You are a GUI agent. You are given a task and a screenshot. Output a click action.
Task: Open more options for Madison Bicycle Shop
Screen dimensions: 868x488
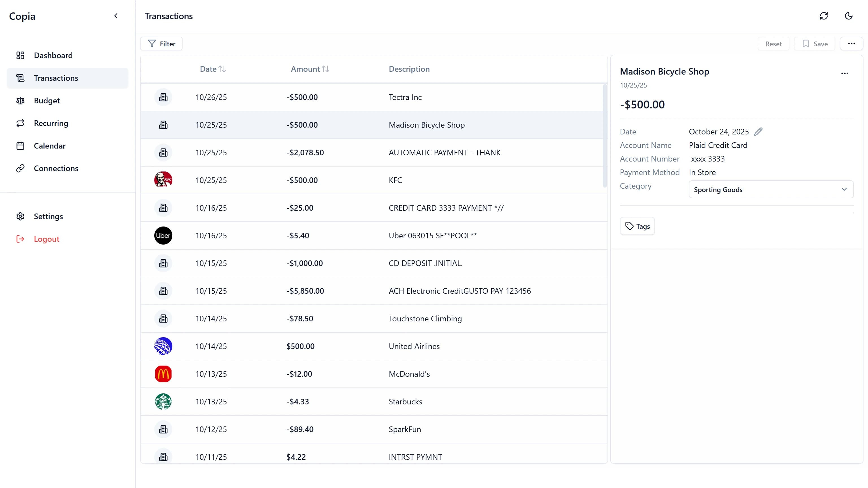[845, 74]
